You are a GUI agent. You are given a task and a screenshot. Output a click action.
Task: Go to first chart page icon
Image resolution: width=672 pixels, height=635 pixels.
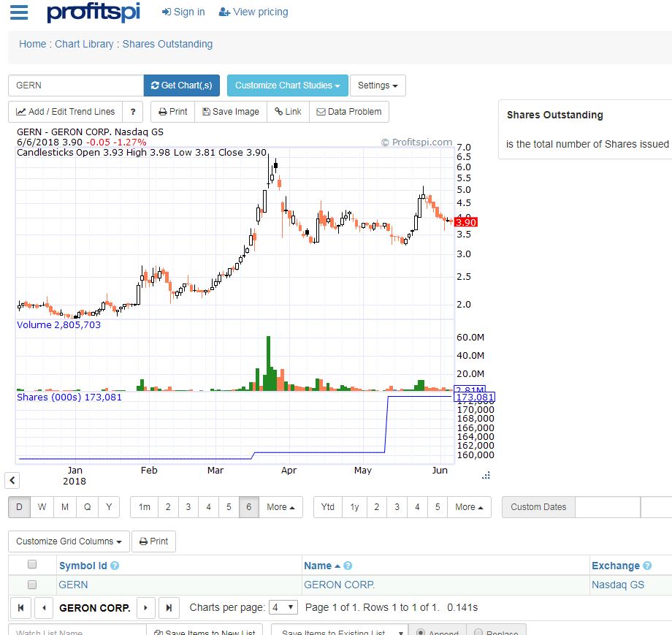[20, 607]
